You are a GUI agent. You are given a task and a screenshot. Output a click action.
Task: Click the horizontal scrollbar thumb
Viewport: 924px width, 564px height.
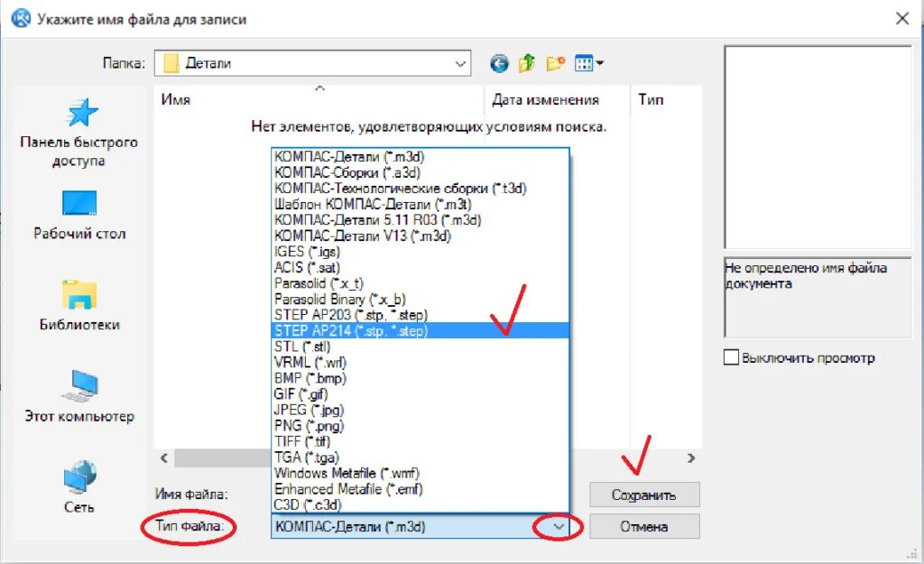[223, 458]
